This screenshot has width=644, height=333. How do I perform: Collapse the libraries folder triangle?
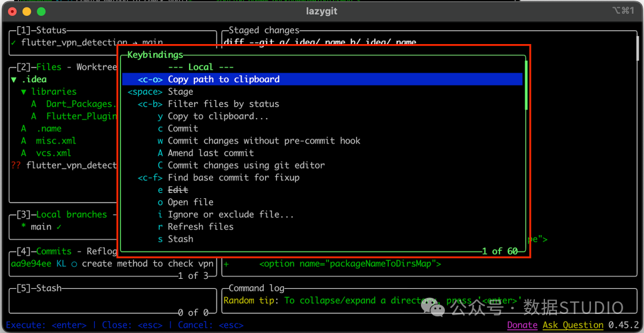click(24, 92)
